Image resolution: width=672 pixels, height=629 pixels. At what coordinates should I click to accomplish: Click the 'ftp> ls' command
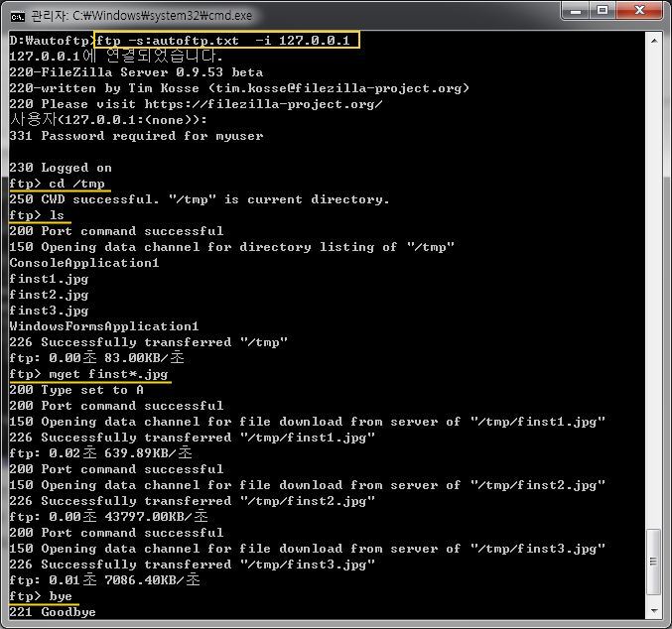37,215
